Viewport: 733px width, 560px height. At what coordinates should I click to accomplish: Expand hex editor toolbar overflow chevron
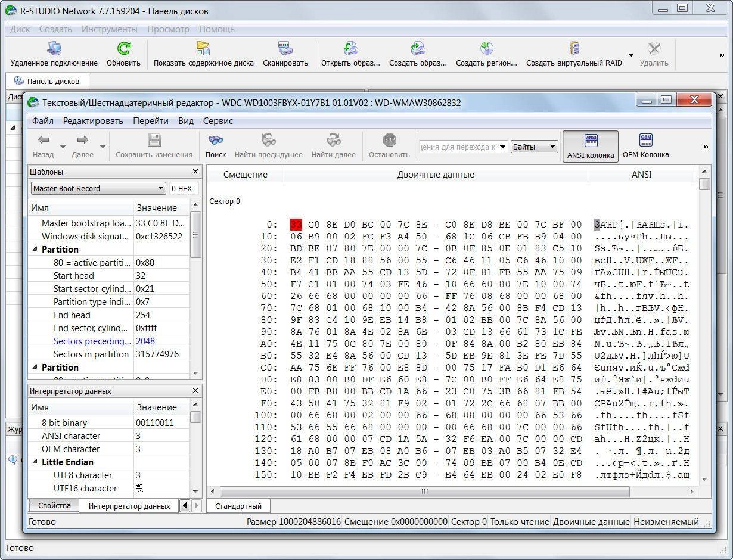(x=706, y=147)
